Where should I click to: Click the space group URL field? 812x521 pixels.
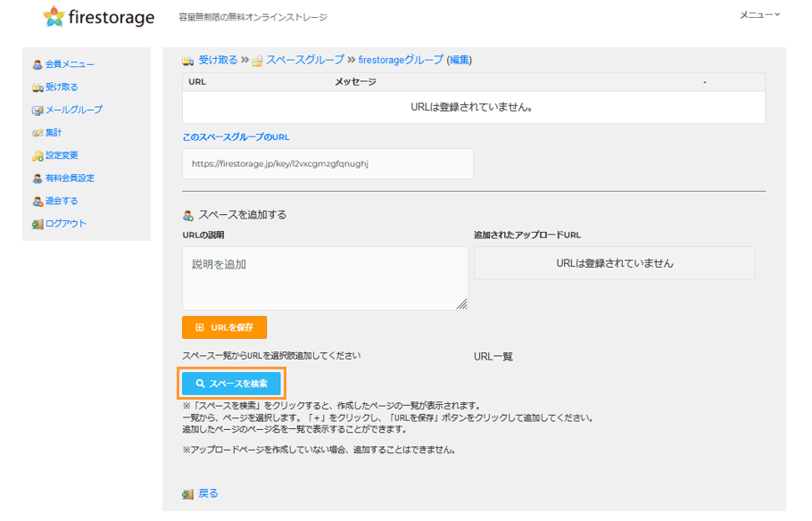[327, 163]
